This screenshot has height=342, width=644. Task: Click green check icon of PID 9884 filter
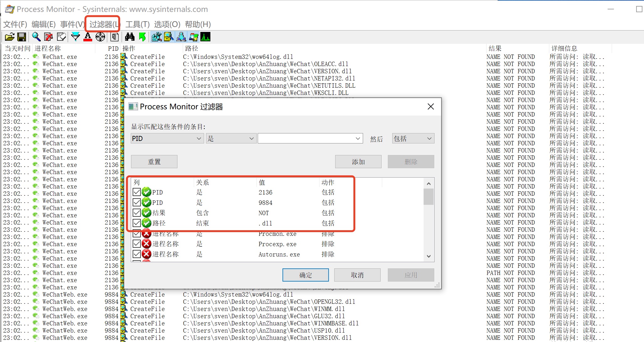click(146, 202)
